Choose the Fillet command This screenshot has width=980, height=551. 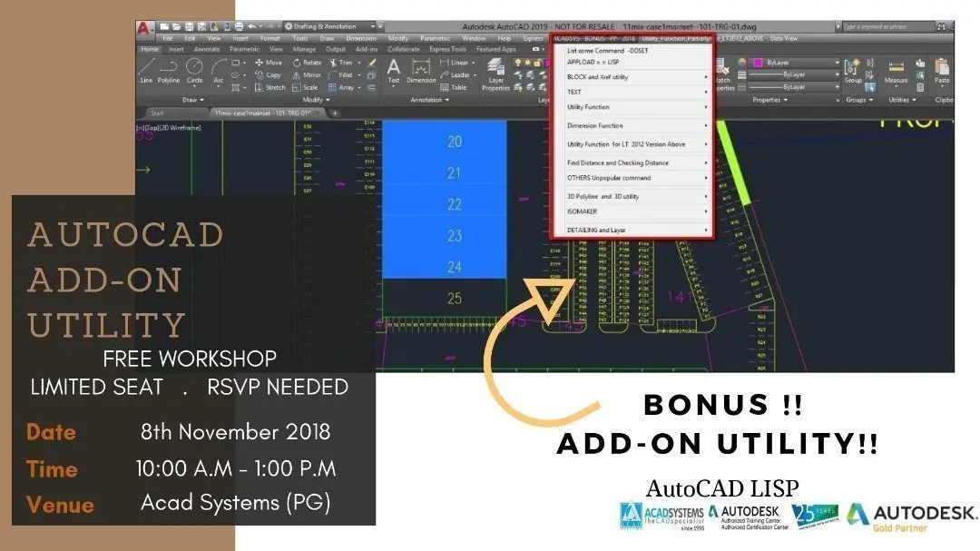click(340, 75)
